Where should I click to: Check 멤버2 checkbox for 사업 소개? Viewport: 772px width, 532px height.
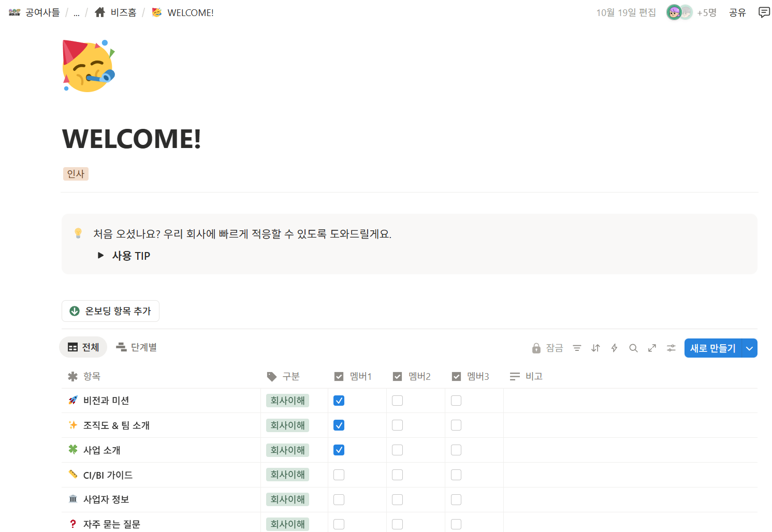tap(397, 450)
